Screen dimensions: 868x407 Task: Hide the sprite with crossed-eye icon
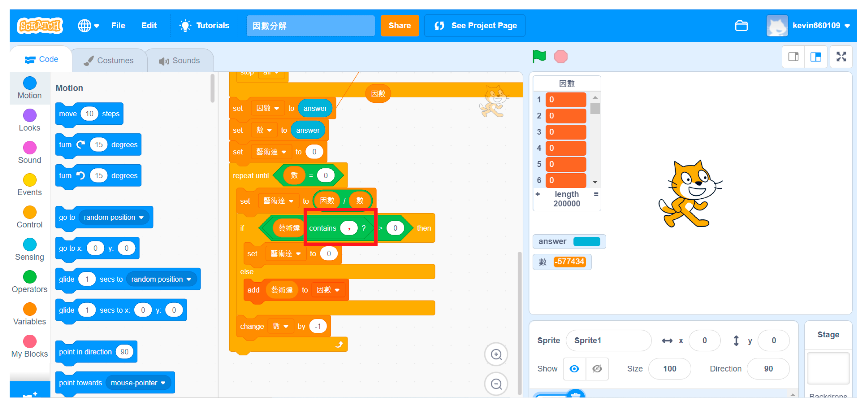coord(597,369)
